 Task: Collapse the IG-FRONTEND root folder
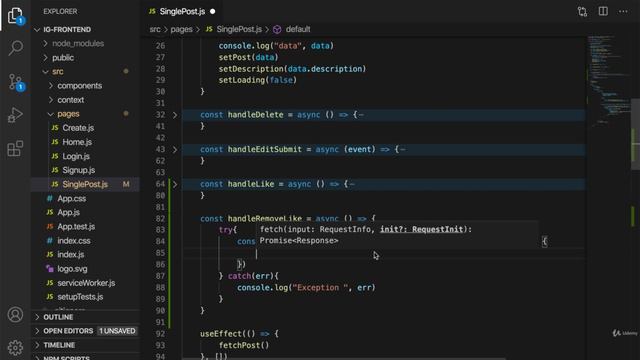tap(67, 29)
